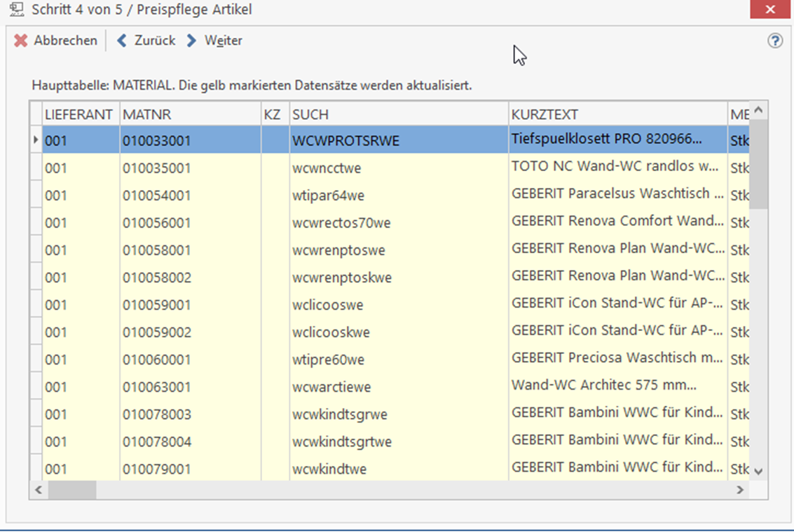This screenshot has width=794, height=532.
Task: Open help via the question mark icon
Action: point(774,41)
